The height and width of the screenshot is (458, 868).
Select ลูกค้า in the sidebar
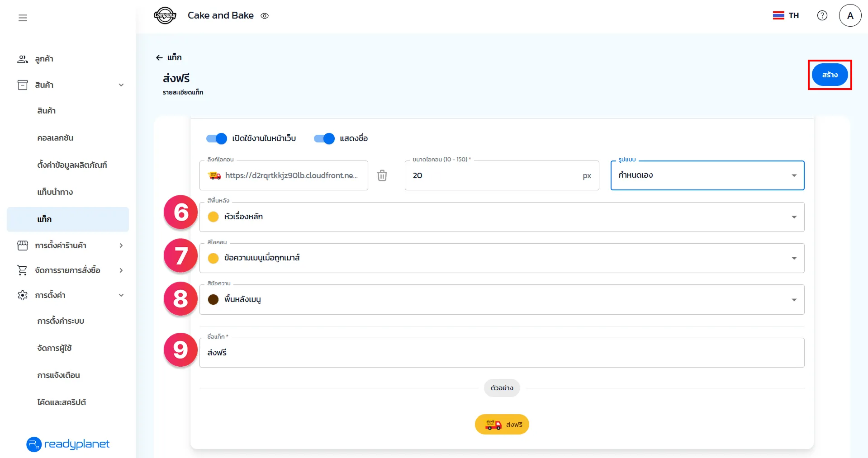point(44,59)
